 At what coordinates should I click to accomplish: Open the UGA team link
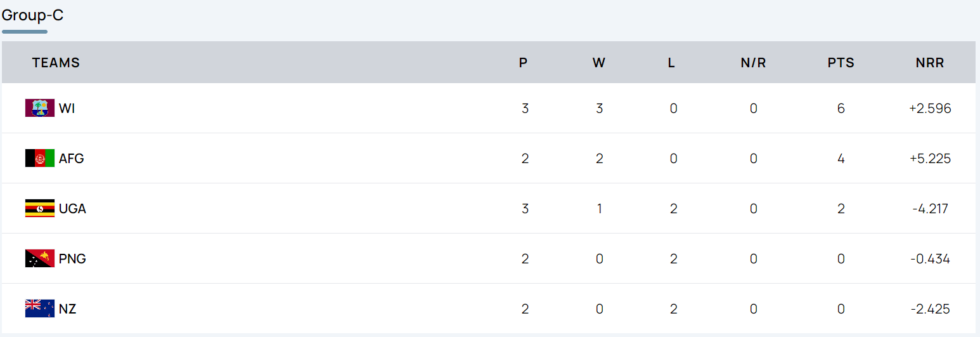(72, 209)
